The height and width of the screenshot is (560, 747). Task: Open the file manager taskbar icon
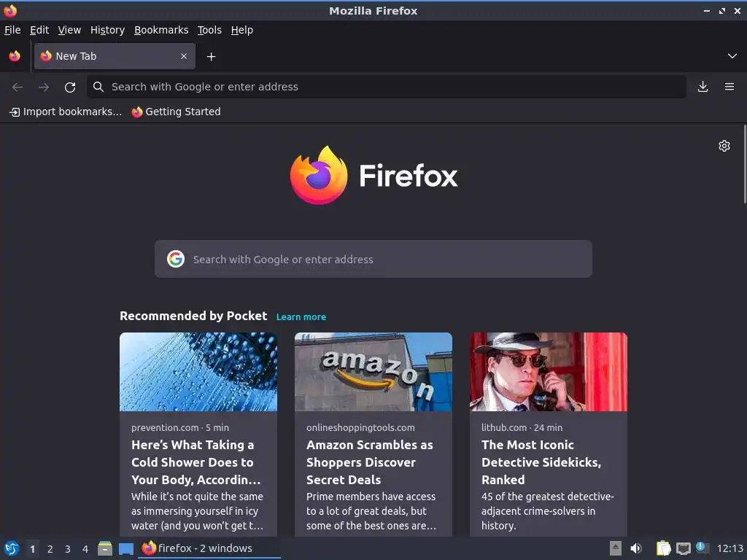pyautogui.click(x=105, y=548)
